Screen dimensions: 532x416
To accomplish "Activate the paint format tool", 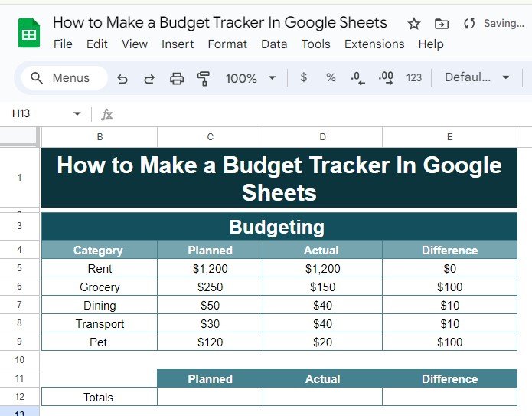I will (x=204, y=78).
